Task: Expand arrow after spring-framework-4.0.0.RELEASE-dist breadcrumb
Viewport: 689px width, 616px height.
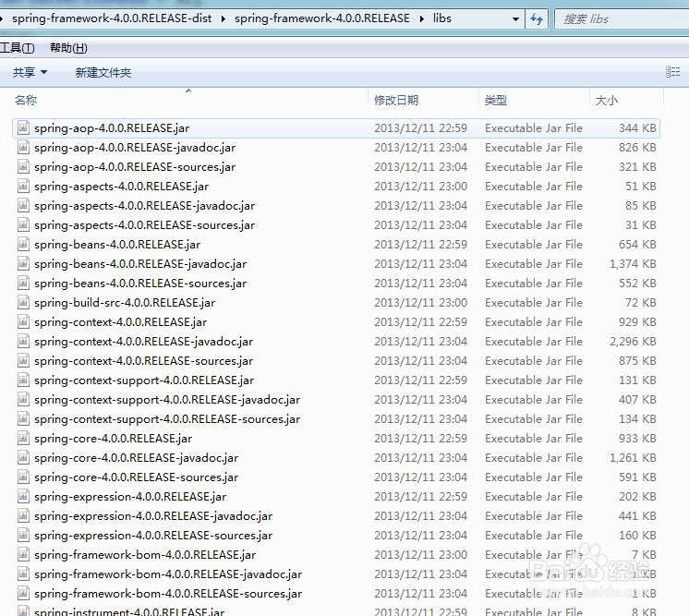Action: 224,18
